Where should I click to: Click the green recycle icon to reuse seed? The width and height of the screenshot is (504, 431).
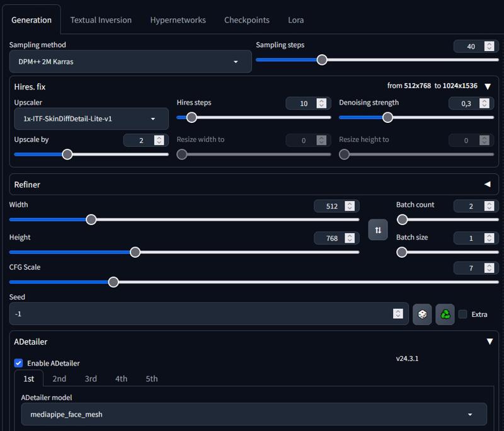pyautogui.click(x=445, y=314)
